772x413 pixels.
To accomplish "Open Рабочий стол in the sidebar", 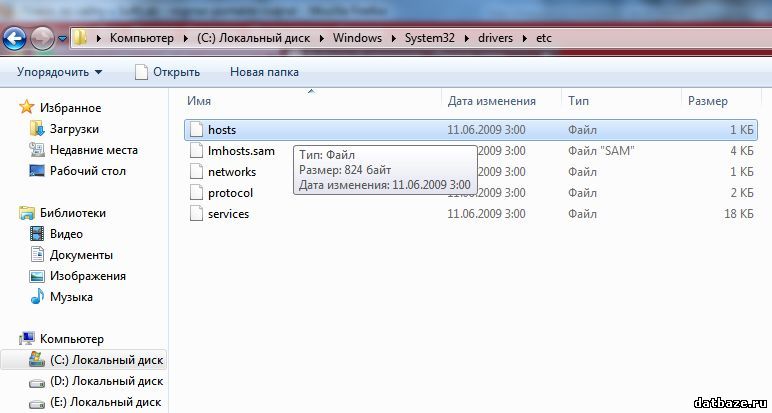I will click(87, 171).
